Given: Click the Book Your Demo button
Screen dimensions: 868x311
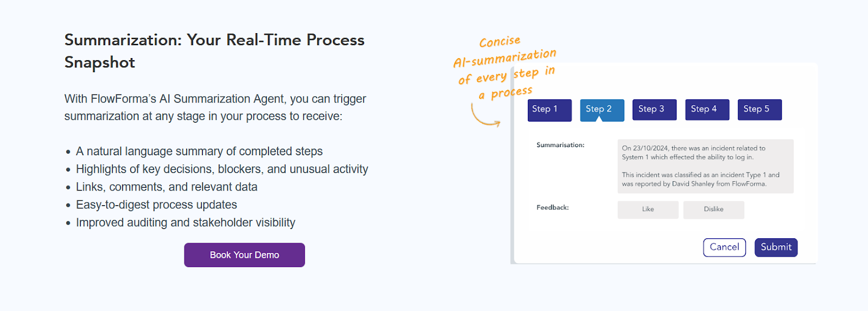Looking at the screenshot, I should (244, 255).
